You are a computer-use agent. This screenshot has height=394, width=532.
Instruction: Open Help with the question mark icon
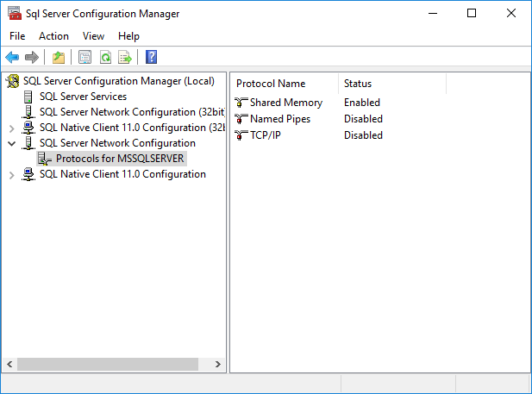pos(151,57)
